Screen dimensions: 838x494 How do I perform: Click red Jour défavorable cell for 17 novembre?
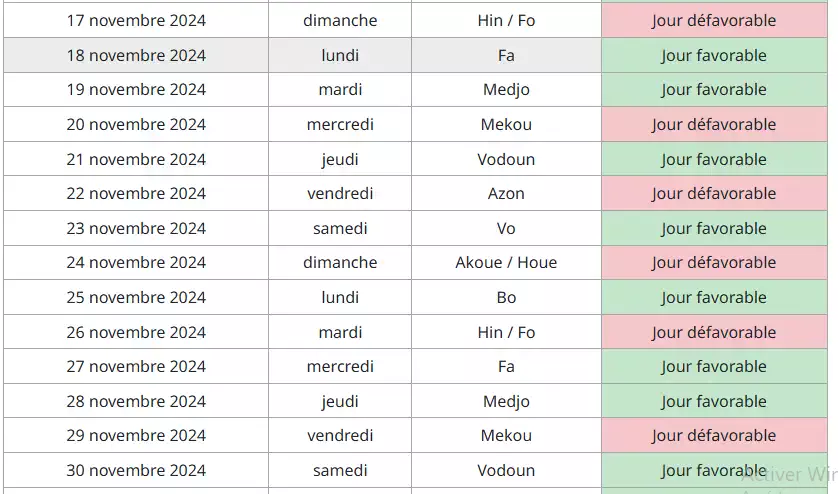click(714, 20)
